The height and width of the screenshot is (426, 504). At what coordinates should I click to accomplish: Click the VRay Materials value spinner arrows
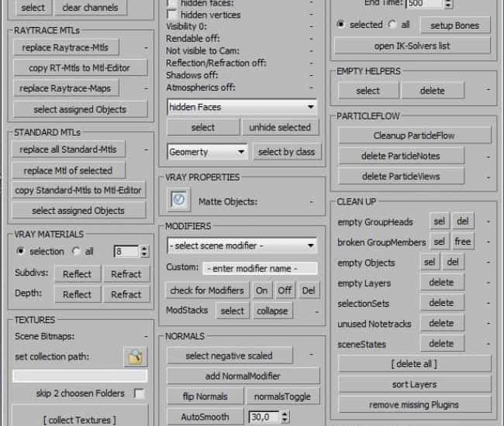pyautogui.click(x=144, y=251)
